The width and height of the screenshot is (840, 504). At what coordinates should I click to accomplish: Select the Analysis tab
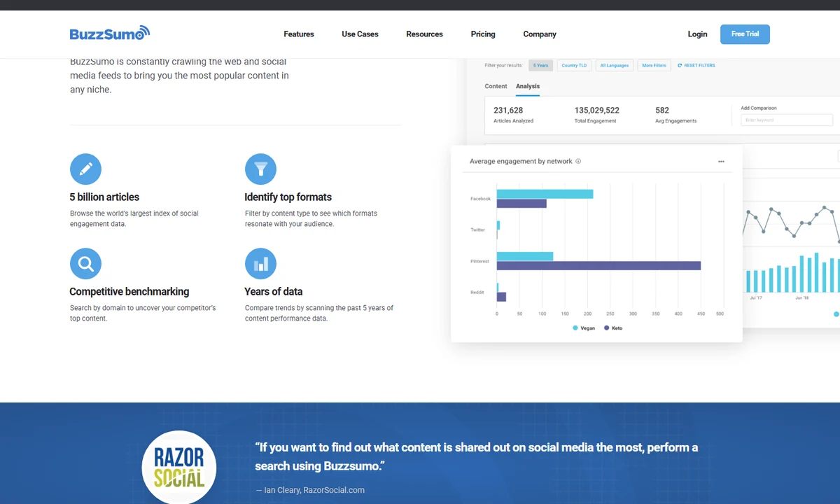(528, 86)
